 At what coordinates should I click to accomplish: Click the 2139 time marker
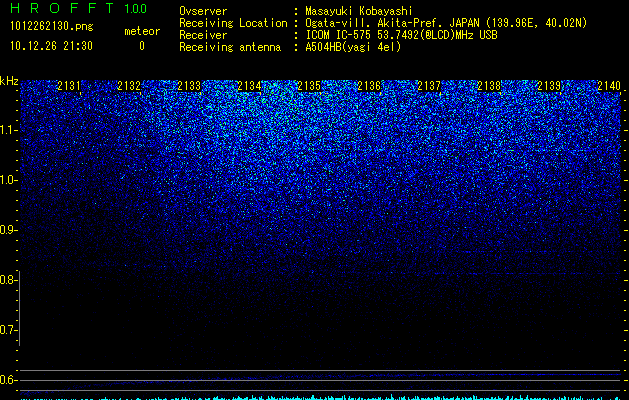(549, 85)
